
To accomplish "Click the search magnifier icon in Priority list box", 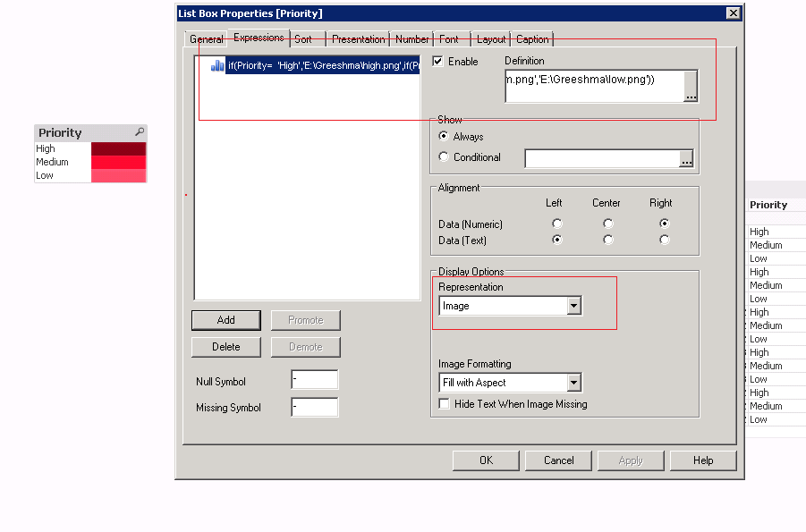I will 140,132.
